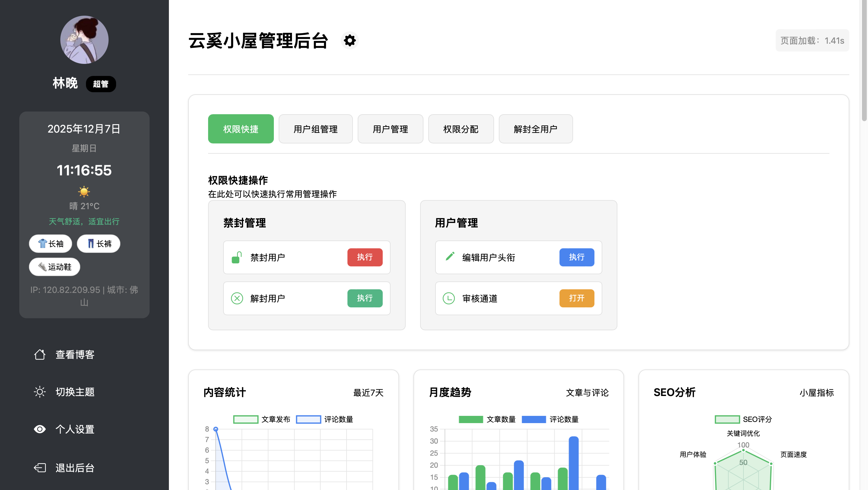Click the circled X icon beside 解封用户

pos(237,298)
